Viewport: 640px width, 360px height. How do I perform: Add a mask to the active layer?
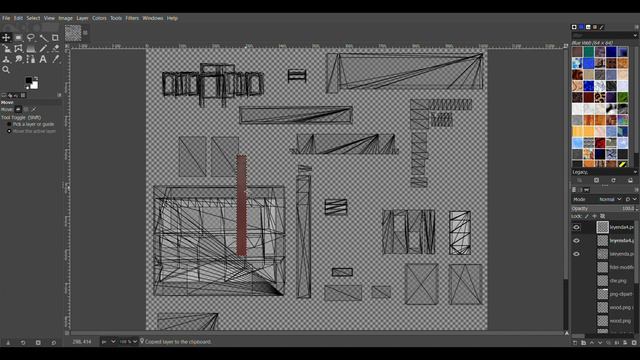[625, 342]
